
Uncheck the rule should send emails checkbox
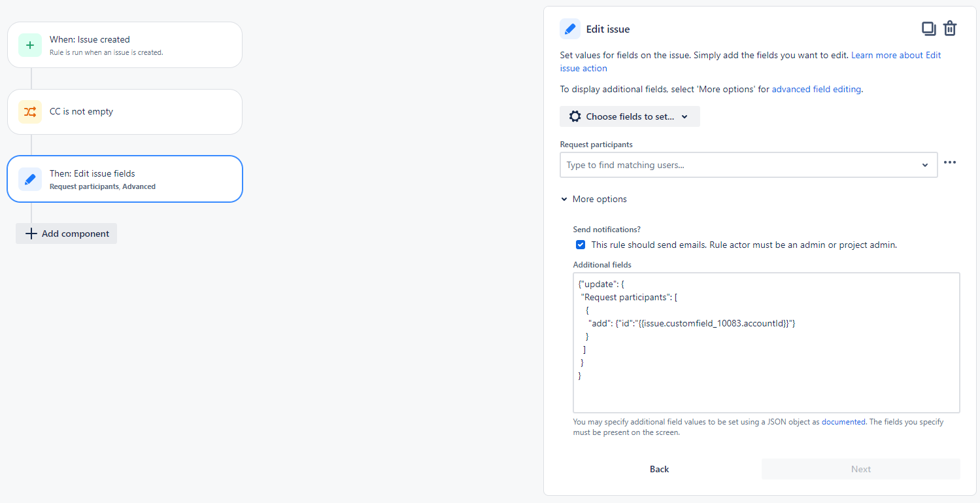coord(581,244)
